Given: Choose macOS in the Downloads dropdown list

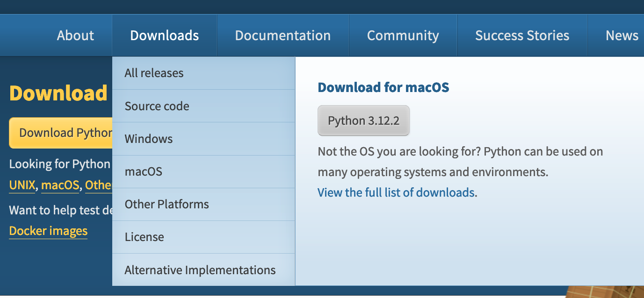Looking at the screenshot, I should pos(203,171).
